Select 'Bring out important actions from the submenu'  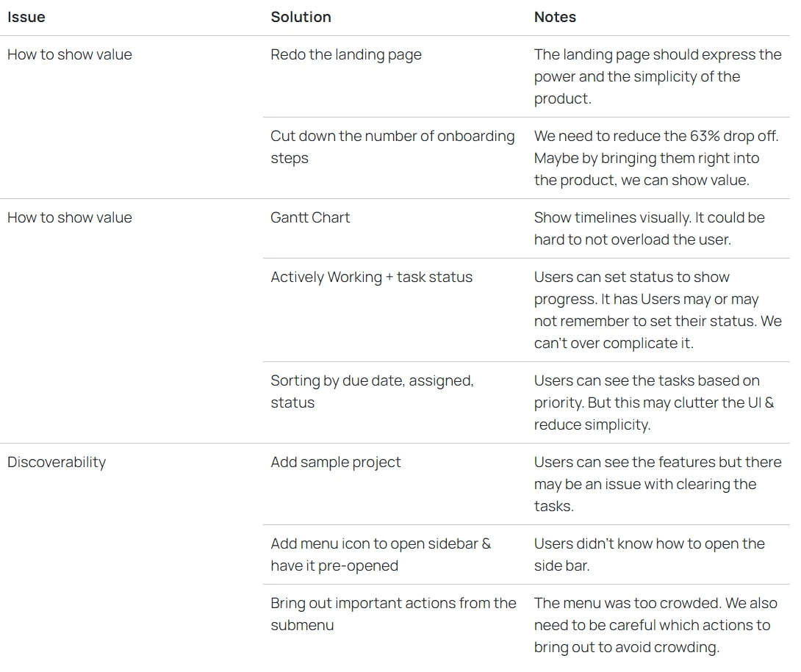[x=393, y=614]
